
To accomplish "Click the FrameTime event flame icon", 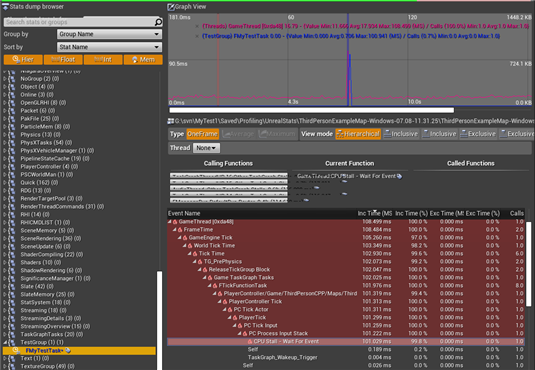I will coord(180,230).
